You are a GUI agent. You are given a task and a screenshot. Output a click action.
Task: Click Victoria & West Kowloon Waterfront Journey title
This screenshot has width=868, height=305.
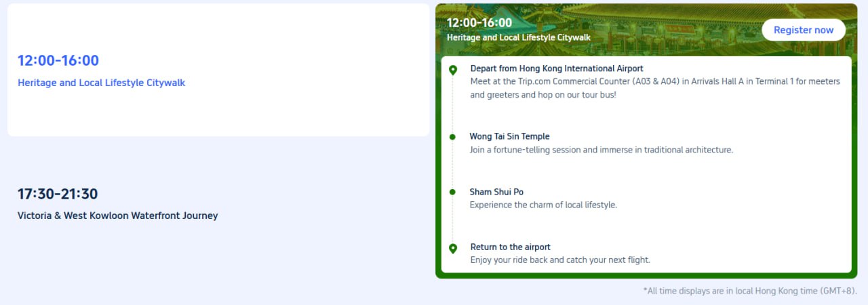pyautogui.click(x=118, y=216)
